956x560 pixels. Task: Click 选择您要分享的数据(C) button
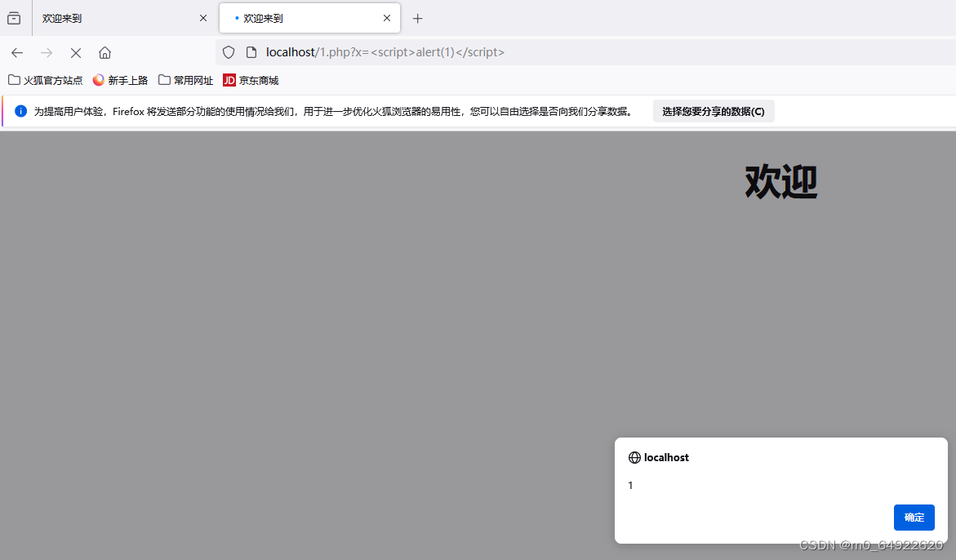[x=714, y=112]
